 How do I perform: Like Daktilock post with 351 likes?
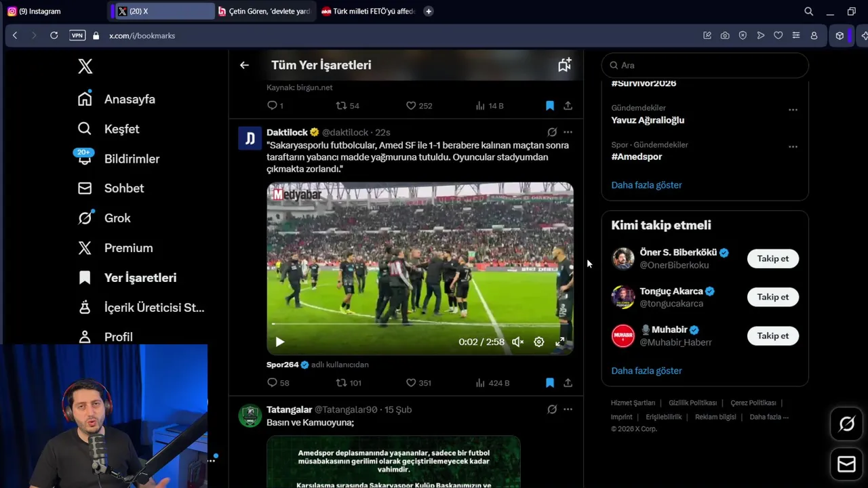click(x=418, y=383)
